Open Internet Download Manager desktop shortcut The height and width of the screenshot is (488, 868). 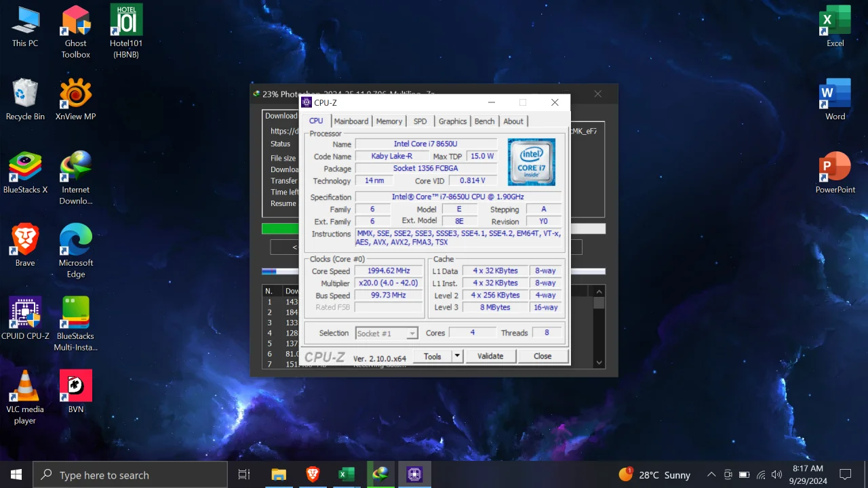tap(76, 178)
